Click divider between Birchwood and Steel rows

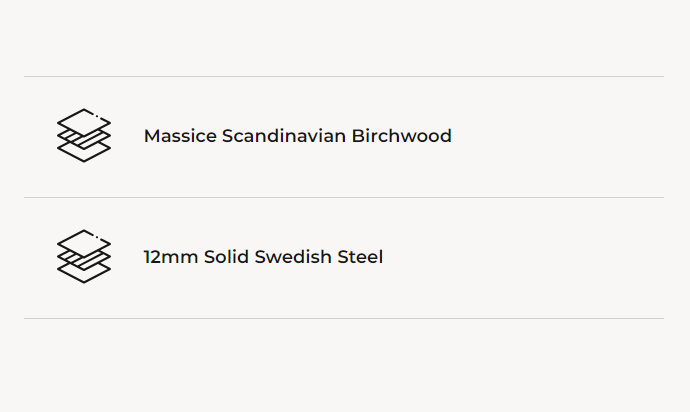pos(344,197)
